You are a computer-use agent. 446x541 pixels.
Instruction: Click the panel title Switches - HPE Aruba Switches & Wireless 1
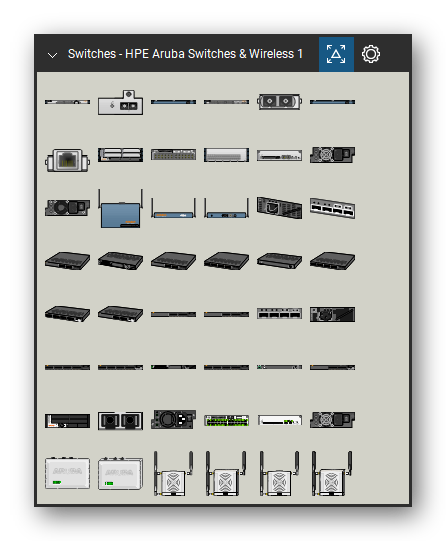185,54
